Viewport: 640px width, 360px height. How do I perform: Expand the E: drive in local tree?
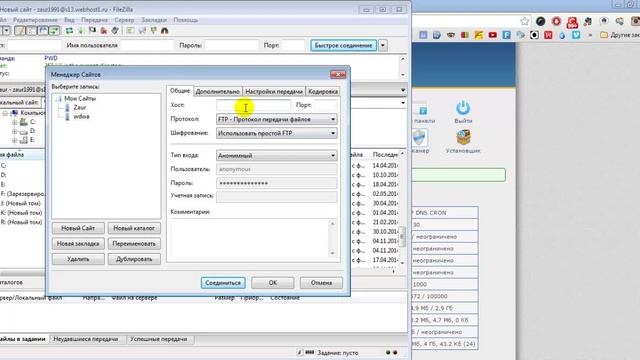[15, 140]
